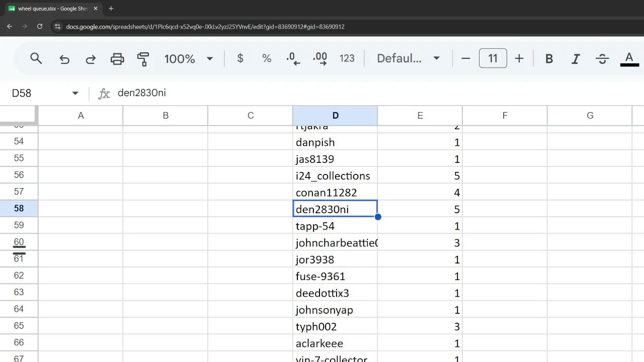This screenshot has width=644, height=362.
Task: Toggle bold formatting
Action: pos(549,59)
